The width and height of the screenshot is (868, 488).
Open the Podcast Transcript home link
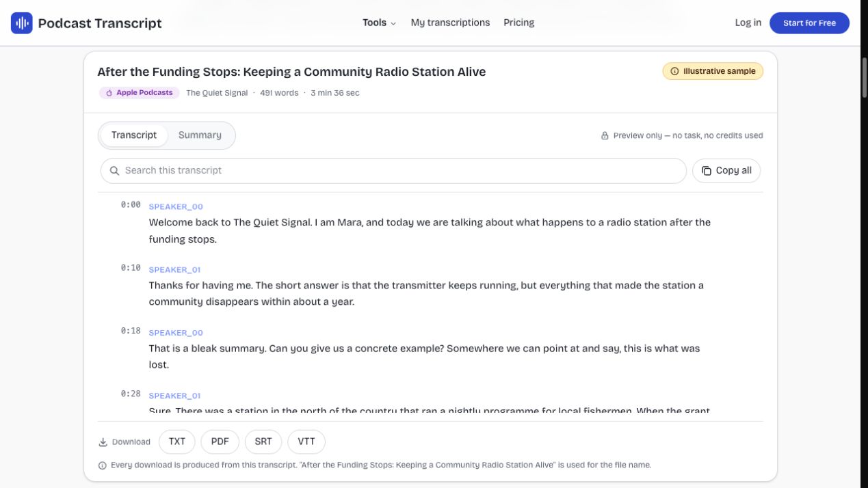[x=86, y=23]
